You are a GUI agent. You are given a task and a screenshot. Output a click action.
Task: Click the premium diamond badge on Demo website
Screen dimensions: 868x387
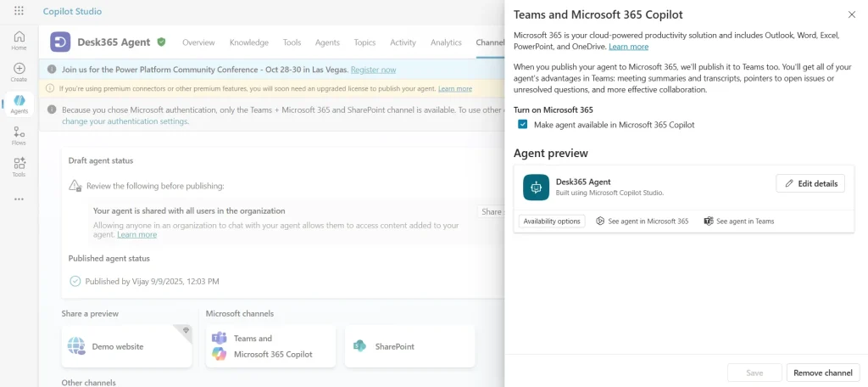point(186,330)
